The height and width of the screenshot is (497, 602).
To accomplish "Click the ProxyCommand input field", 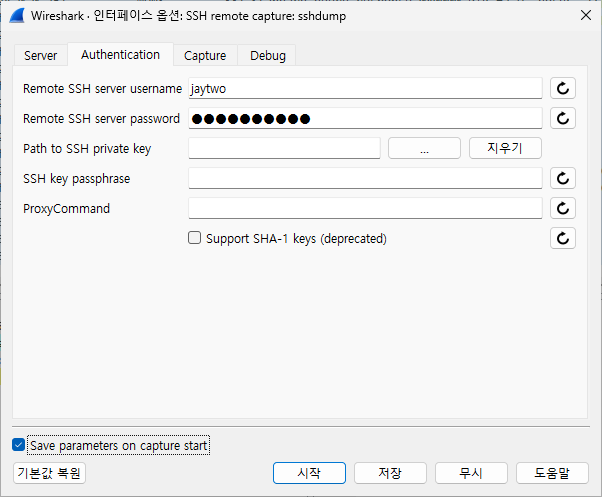I will (365, 208).
